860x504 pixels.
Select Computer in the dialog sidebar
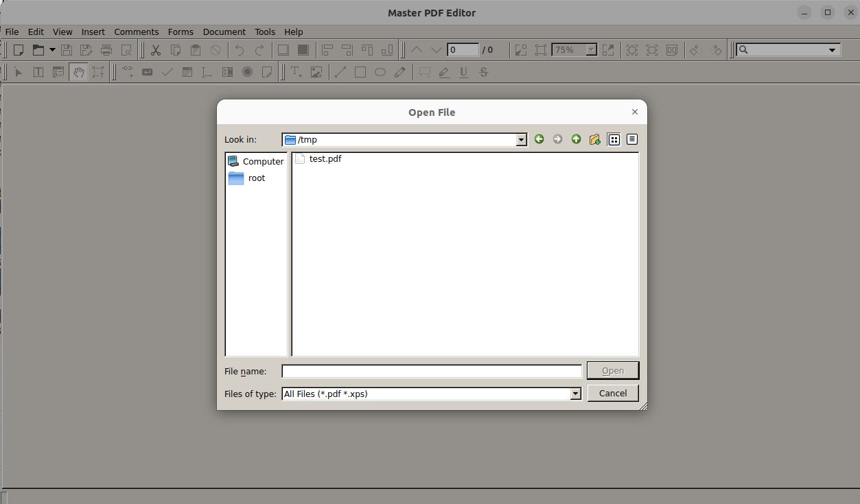[x=256, y=161]
